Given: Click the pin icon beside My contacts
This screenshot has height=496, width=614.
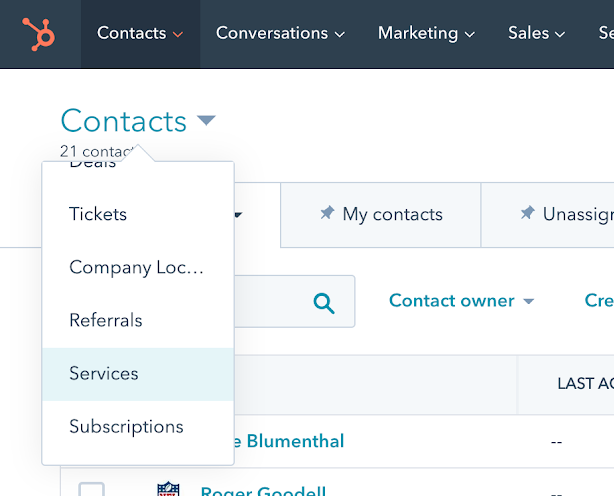Looking at the screenshot, I should click(326, 214).
